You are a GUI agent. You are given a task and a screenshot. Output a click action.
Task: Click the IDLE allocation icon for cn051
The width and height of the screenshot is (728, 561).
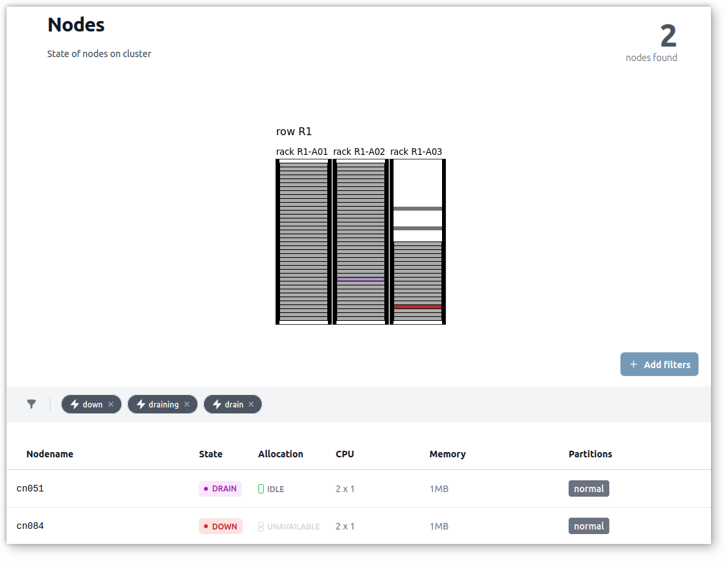(x=261, y=489)
